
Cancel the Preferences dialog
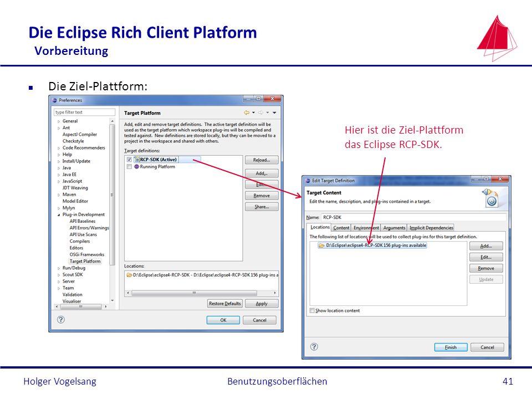(x=259, y=320)
